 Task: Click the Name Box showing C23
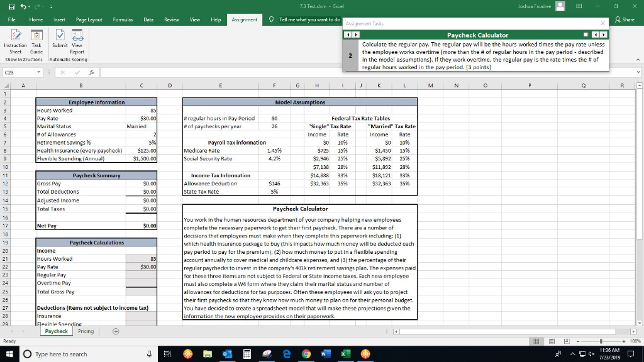tap(19, 72)
